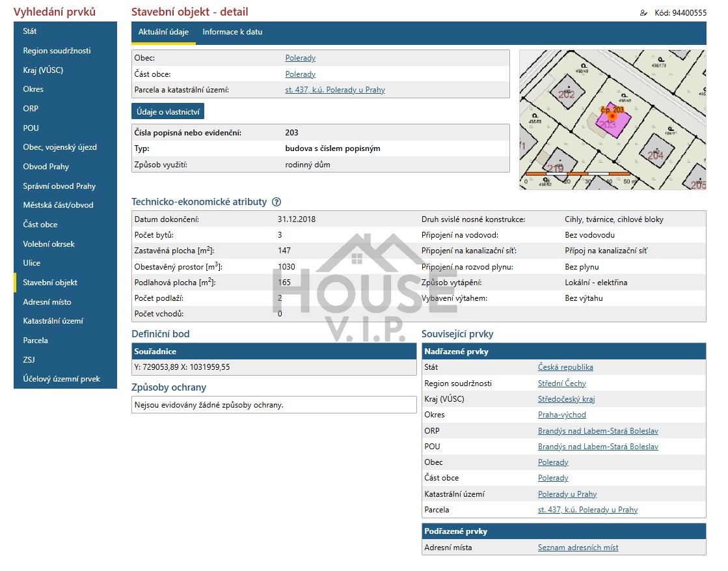The width and height of the screenshot is (728, 571).
Task: Choose Ulice in the search sidebar
Action: point(32,263)
